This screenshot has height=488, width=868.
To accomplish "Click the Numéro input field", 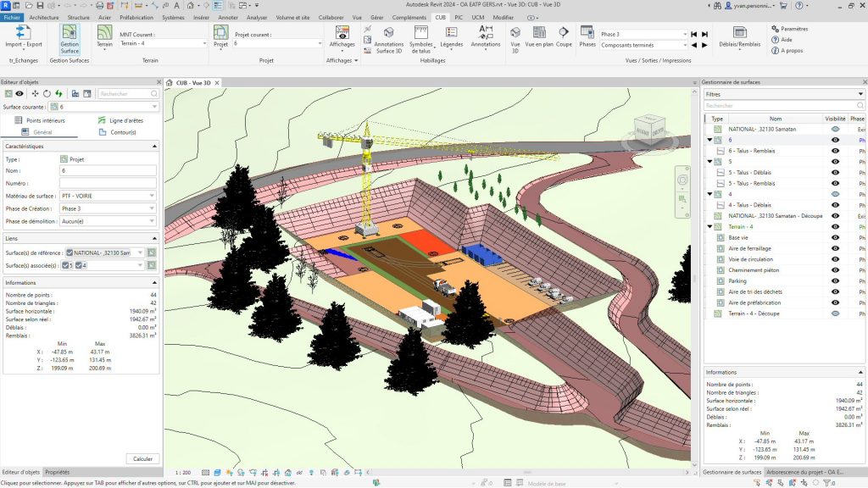I will (108, 183).
